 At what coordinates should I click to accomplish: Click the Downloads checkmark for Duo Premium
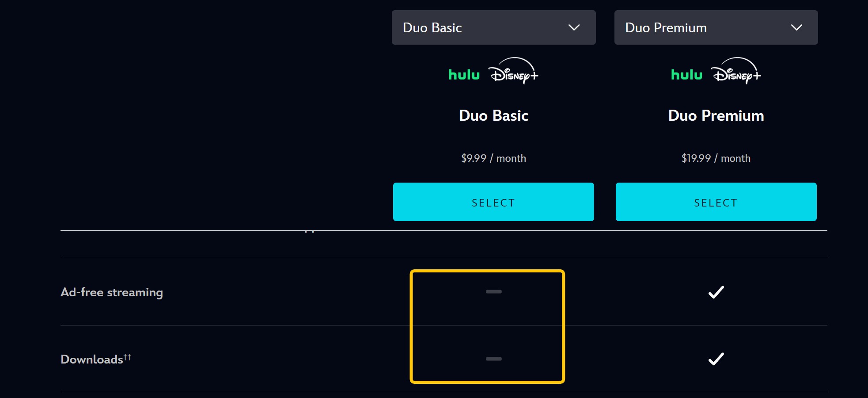pyautogui.click(x=716, y=359)
